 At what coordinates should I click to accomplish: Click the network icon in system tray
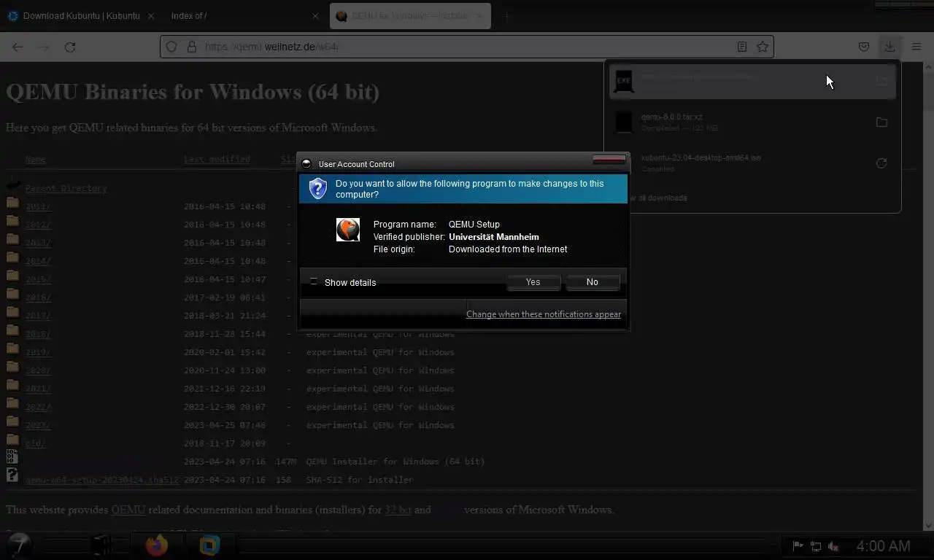(816, 545)
